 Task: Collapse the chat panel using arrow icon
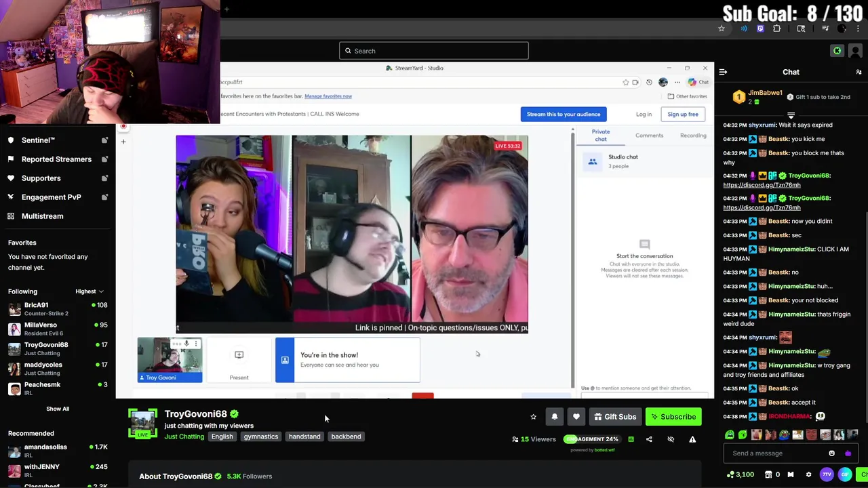click(x=723, y=72)
